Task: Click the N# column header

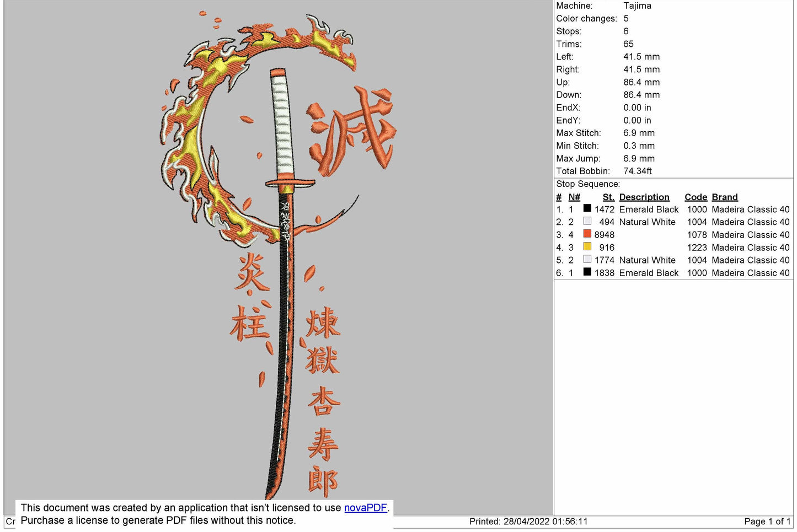Action: 574,197
